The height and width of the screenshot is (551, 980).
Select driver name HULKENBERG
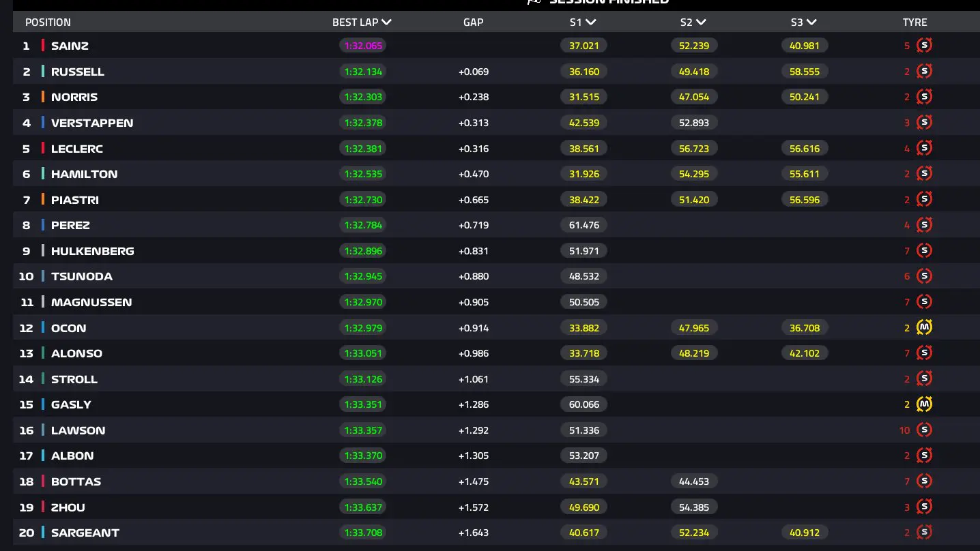pos(93,251)
